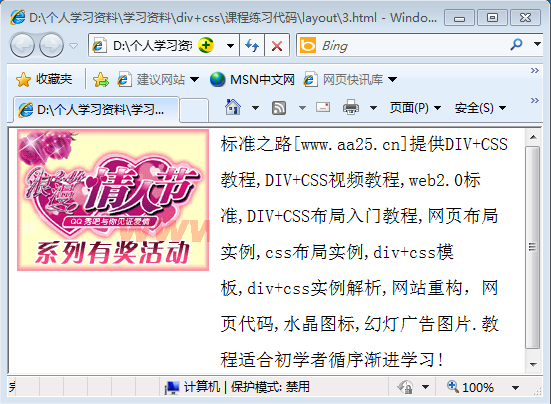Maximize the Internet Explorer window
551x404 pixels.
click(492, 18)
